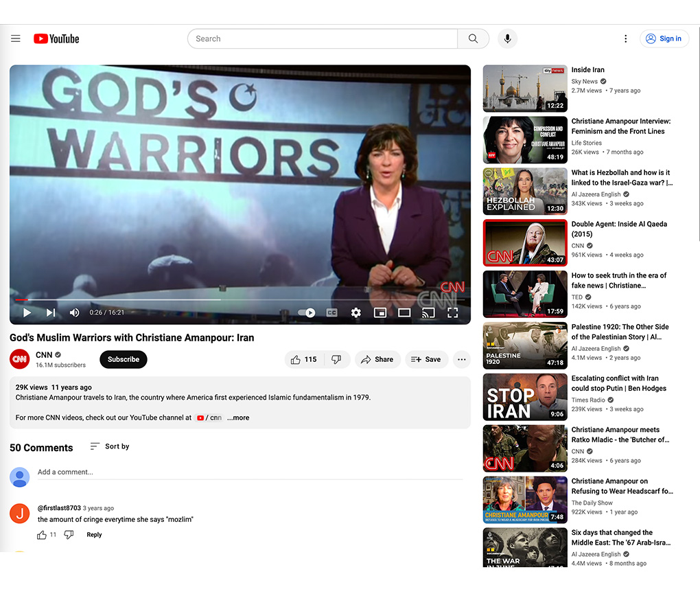This screenshot has height=594, width=700.
Task: Open Six days that changed Middle East video
Action: [621, 537]
